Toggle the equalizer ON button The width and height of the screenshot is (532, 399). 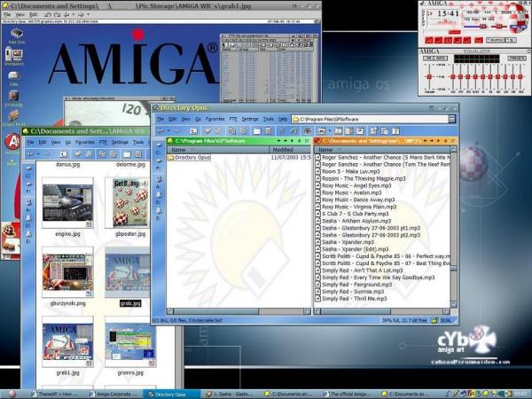[x=429, y=58]
